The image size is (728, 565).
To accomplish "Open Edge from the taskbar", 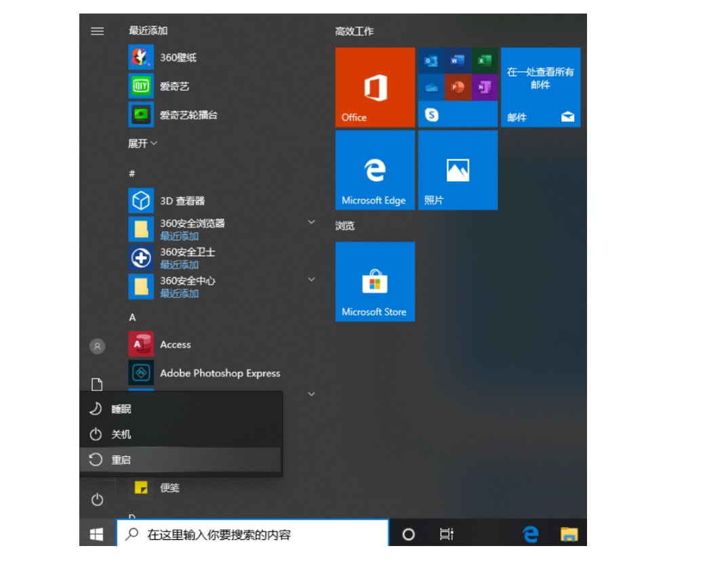I will tap(531, 535).
